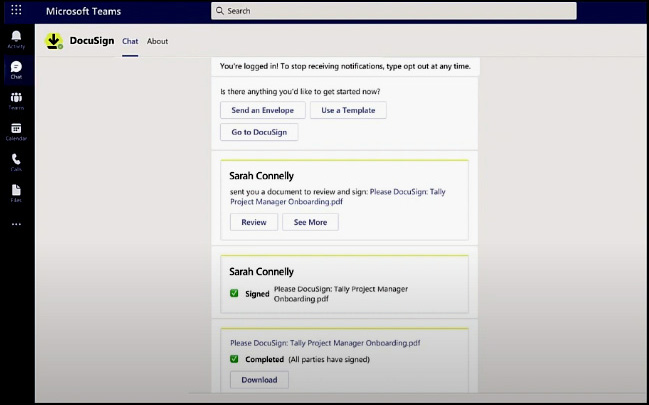Click the DocuSign app logo

coord(54,41)
